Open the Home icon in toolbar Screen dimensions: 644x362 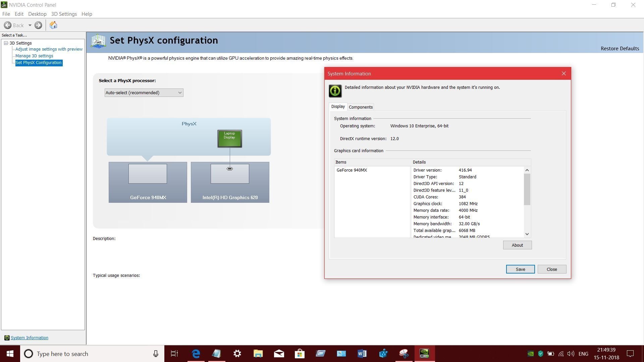[53, 25]
